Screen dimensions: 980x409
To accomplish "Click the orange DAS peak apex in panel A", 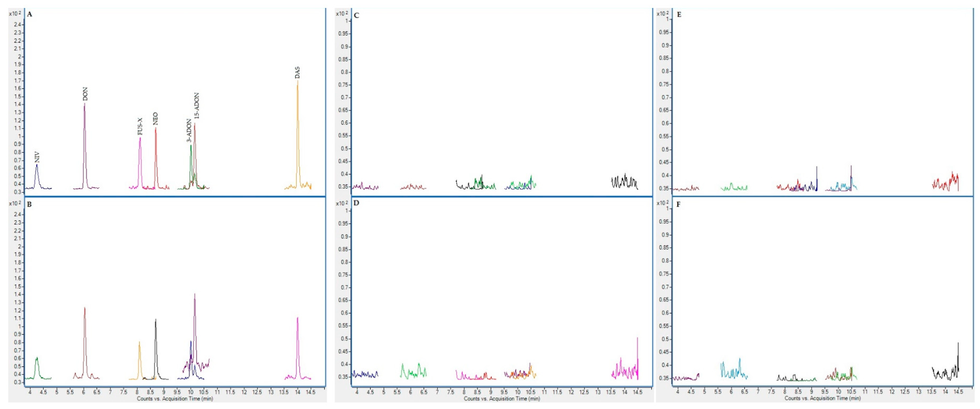I will tap(298, 82).
